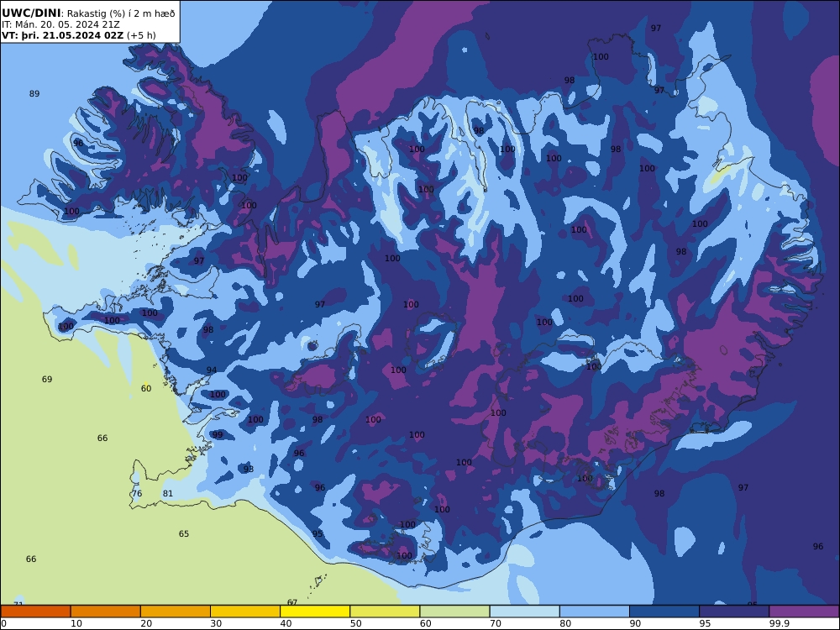840x630 pixels.
Task: Click the legend scale label '80'
Action: click(565, 623)
